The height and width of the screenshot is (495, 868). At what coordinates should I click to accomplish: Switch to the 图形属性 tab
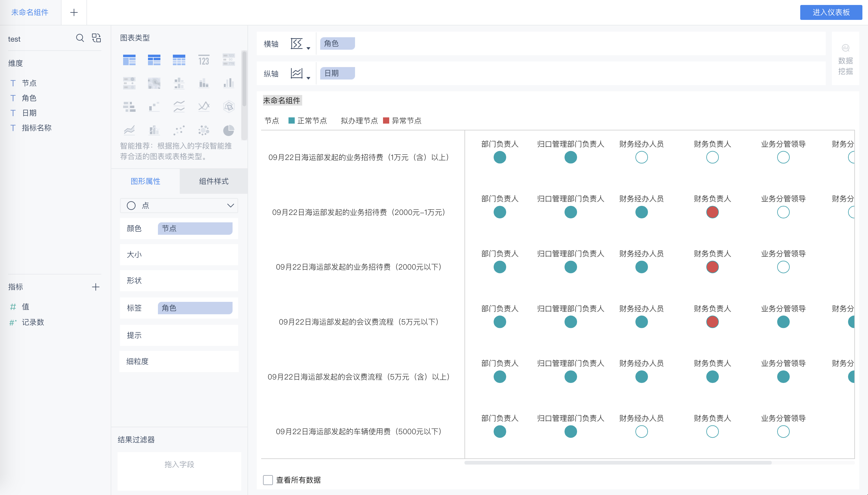click(x=145, y=181)
